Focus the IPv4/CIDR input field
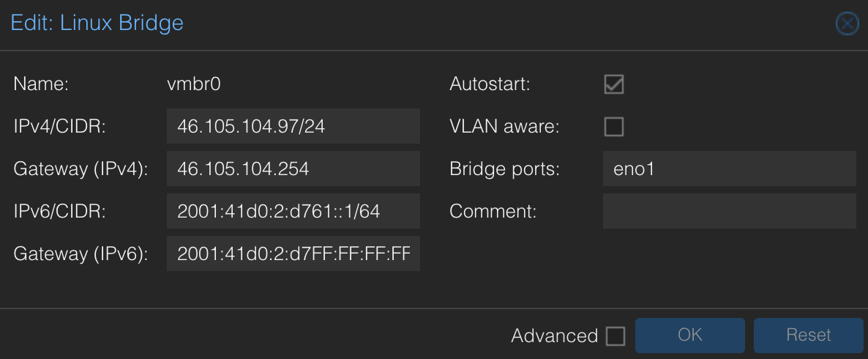The height and width of the screenshot is (359, 868). click(x=293, y=126)
